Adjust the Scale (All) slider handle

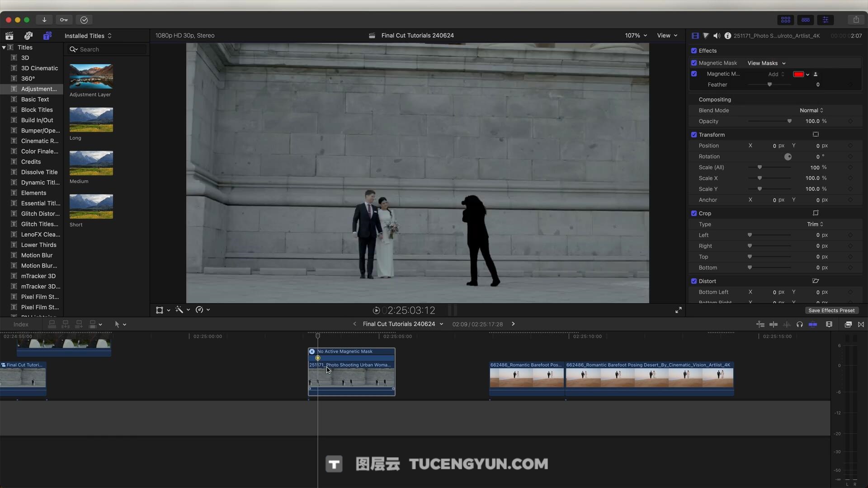[759, 167]
